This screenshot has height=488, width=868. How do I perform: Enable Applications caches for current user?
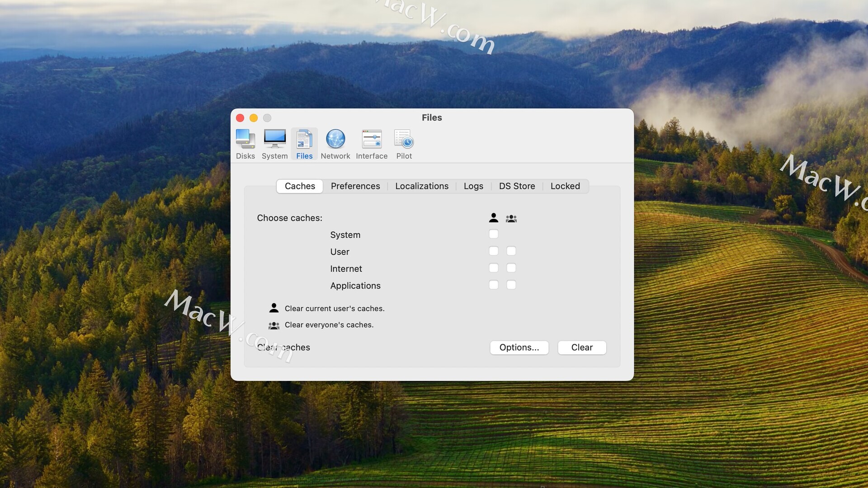pyautogui.click(x=493, y=285)
